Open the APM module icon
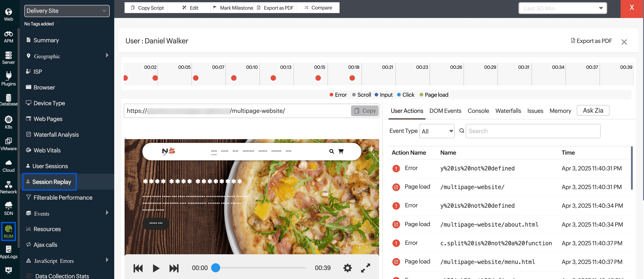The image size is (644, 279). pos(9,36)
